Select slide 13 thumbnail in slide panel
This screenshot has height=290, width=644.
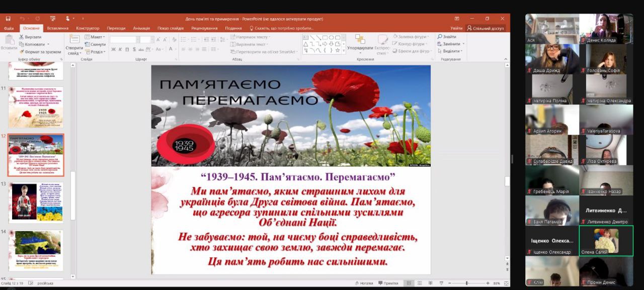pos(36,202)
